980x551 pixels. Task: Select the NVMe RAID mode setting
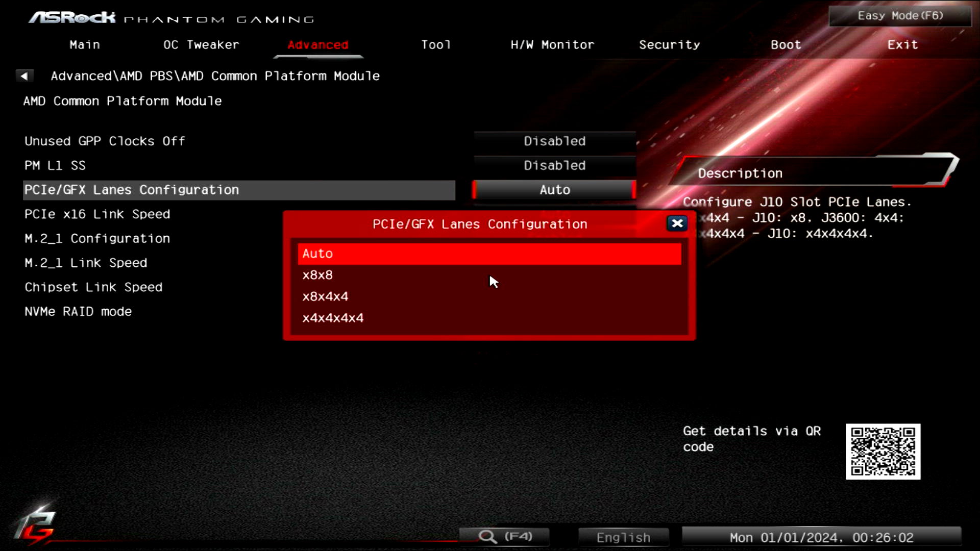pos(78,312)
